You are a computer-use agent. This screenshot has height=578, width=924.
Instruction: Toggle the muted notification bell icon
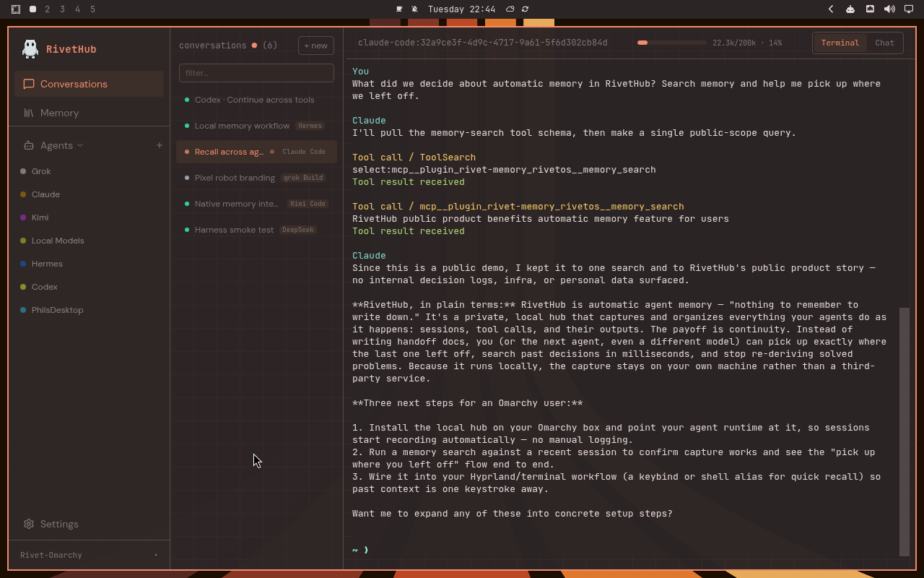click(x=414, y=9)
